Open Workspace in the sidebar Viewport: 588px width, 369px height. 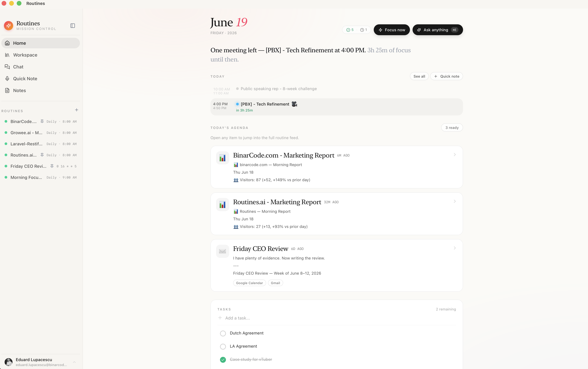click(x=40, y=55)
